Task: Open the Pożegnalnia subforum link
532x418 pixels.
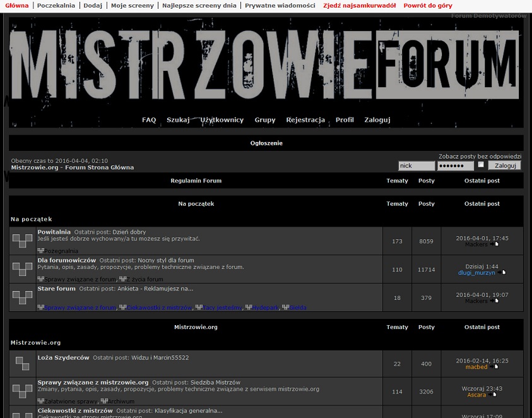Action: [61, 251]
